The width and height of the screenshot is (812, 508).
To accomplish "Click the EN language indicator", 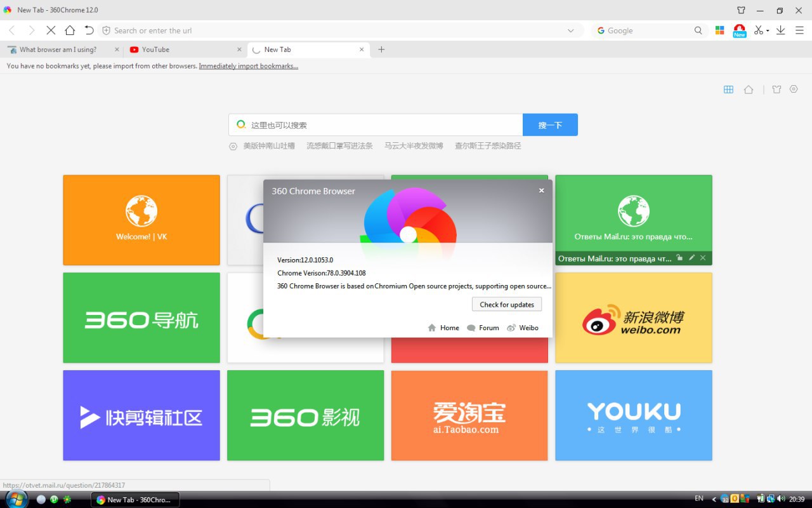I will (699, 498).
